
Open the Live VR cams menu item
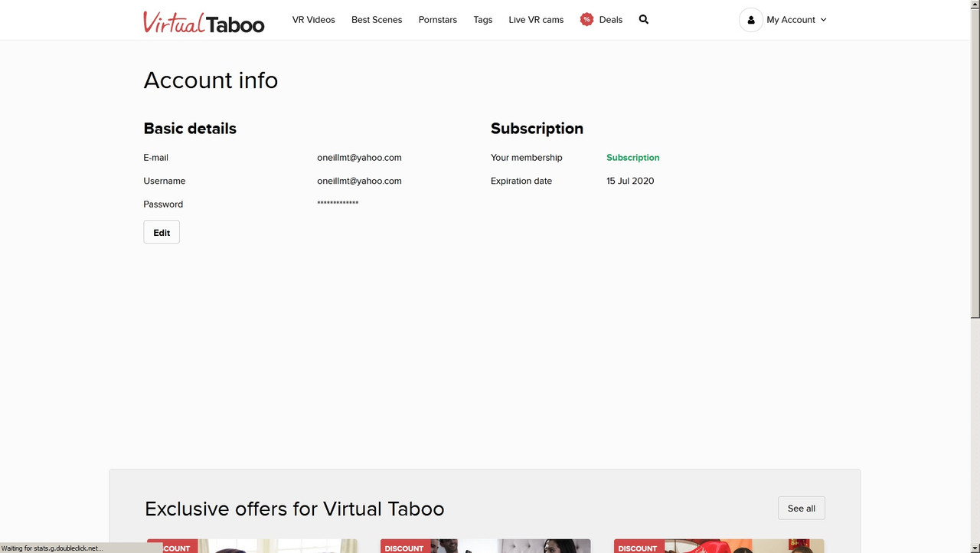click(x=536, y=20)
